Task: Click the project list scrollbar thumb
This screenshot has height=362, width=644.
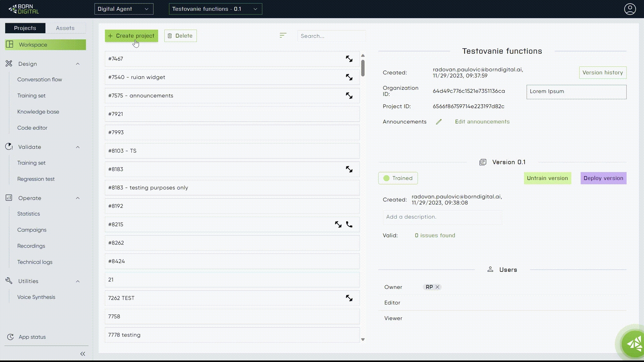Action: (363, 68)
